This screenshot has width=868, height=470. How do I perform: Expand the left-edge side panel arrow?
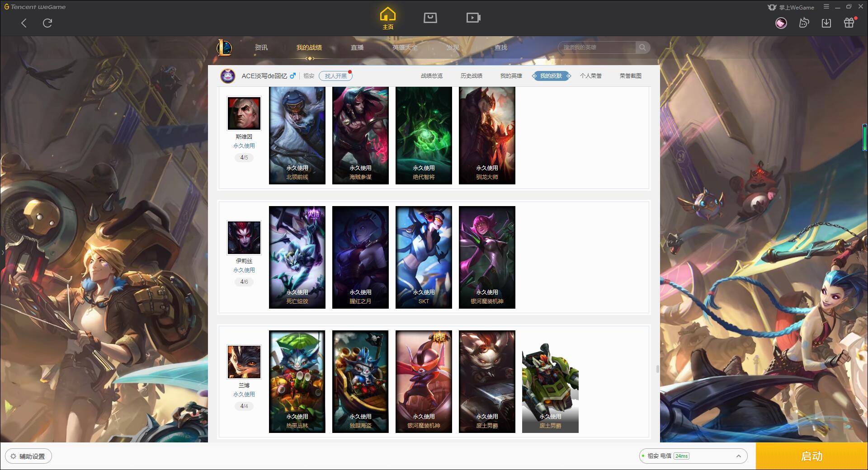click(x=2, y=252)
